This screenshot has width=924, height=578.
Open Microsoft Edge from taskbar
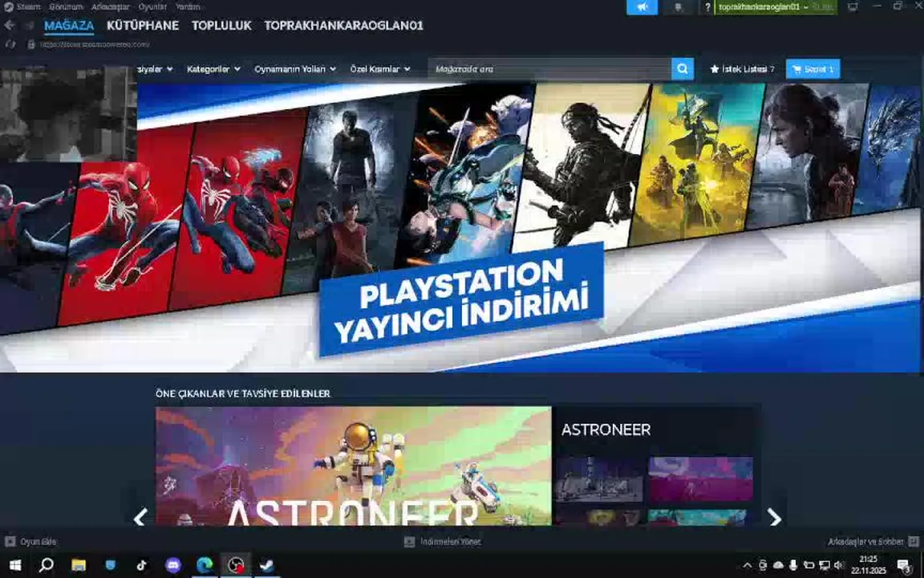(205, 565)
